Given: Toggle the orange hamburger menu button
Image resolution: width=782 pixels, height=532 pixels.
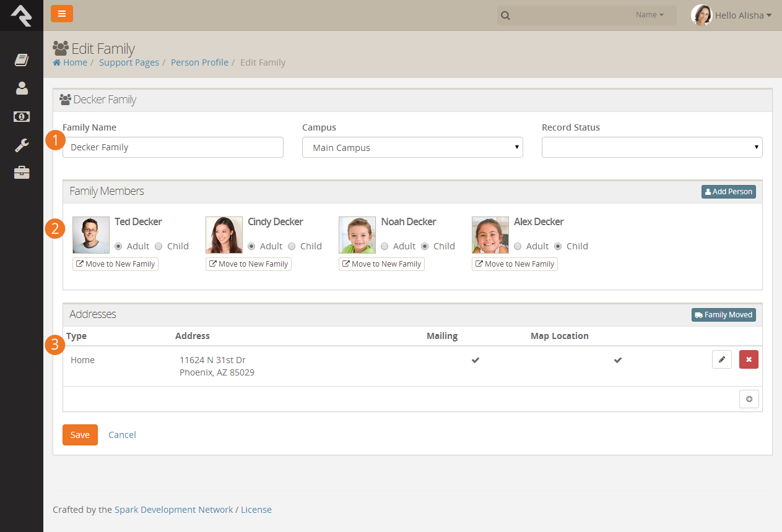Looking at the screenshot, I should 62,14.
